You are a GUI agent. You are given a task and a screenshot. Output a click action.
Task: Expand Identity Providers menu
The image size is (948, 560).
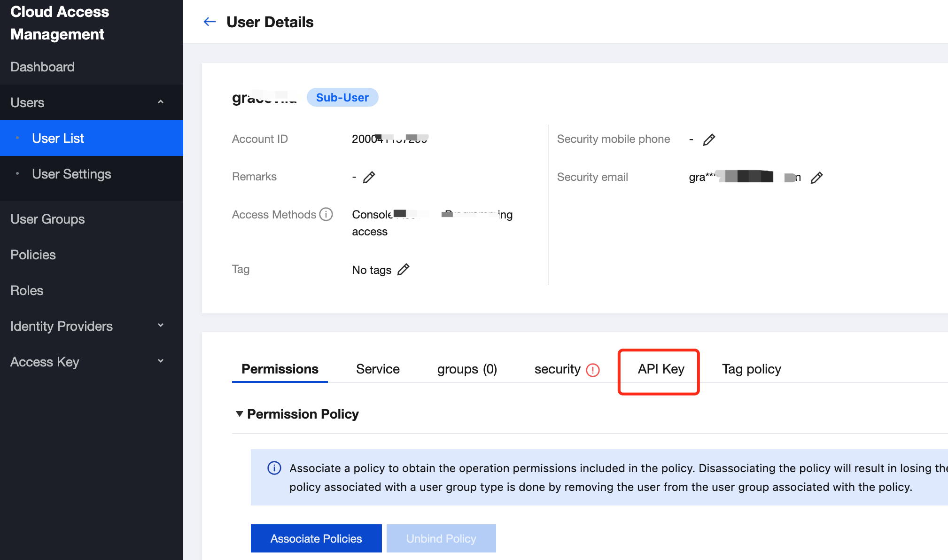pos(161,326)
